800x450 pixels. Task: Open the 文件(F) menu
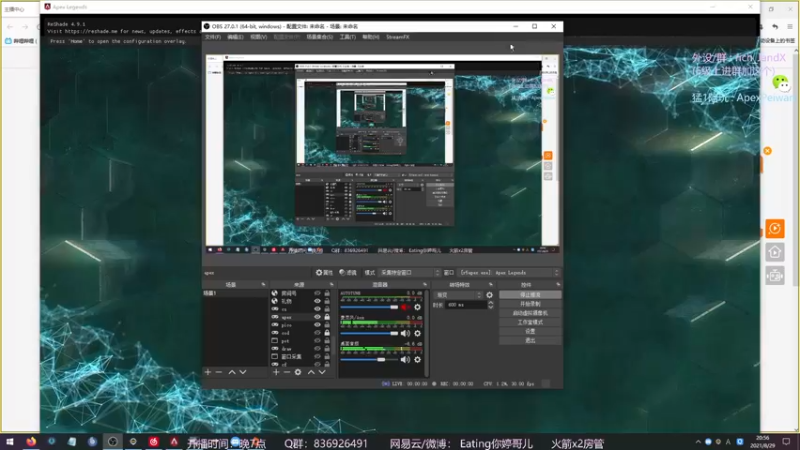(x=213, y=37)
